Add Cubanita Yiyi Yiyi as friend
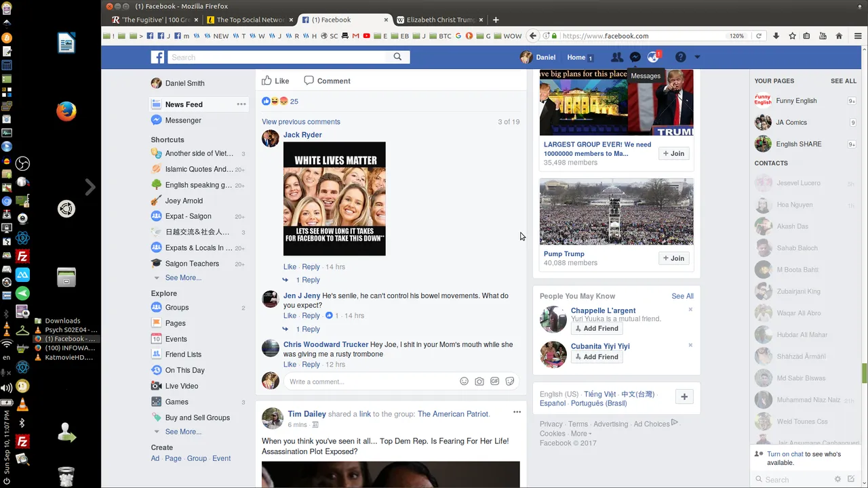This screenshot has width=868, height=488. pos(596,357)
